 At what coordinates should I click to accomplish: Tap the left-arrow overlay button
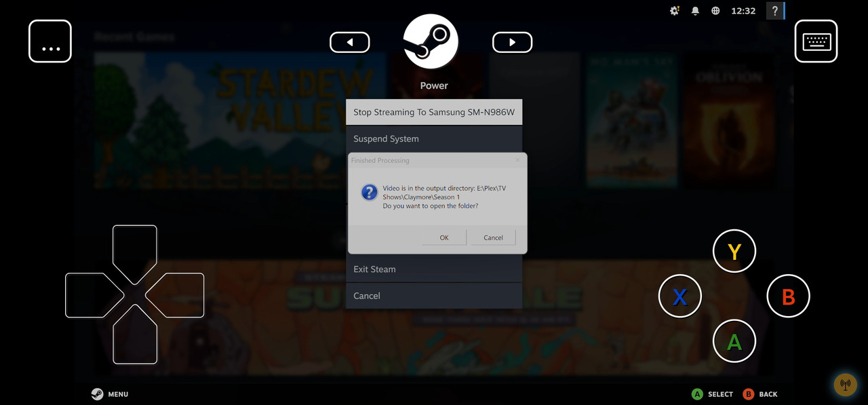350,42
